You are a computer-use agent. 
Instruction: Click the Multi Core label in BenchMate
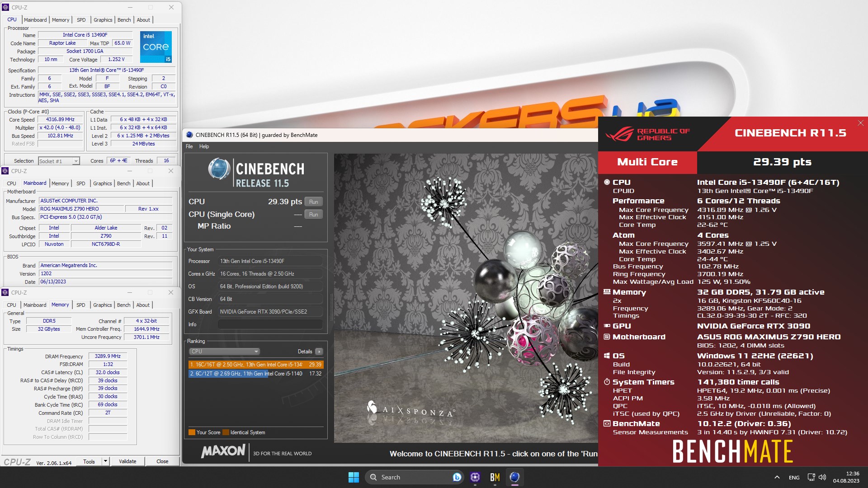647,162
